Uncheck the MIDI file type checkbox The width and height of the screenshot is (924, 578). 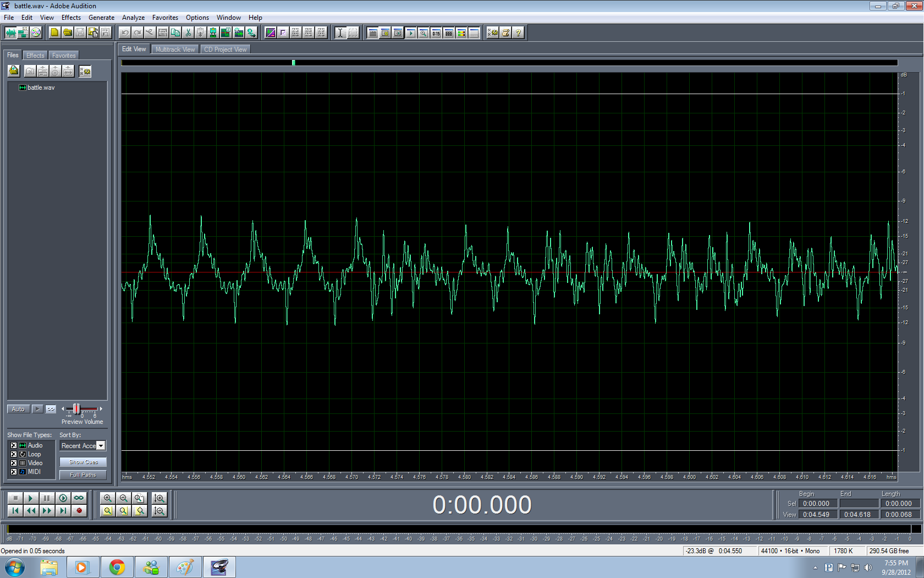point(14,472)
